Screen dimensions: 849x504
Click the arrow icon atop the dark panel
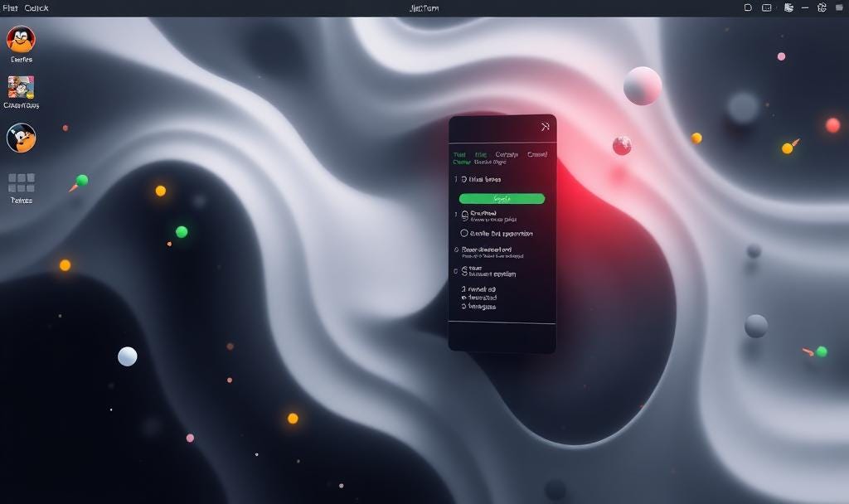coord(544,125)
